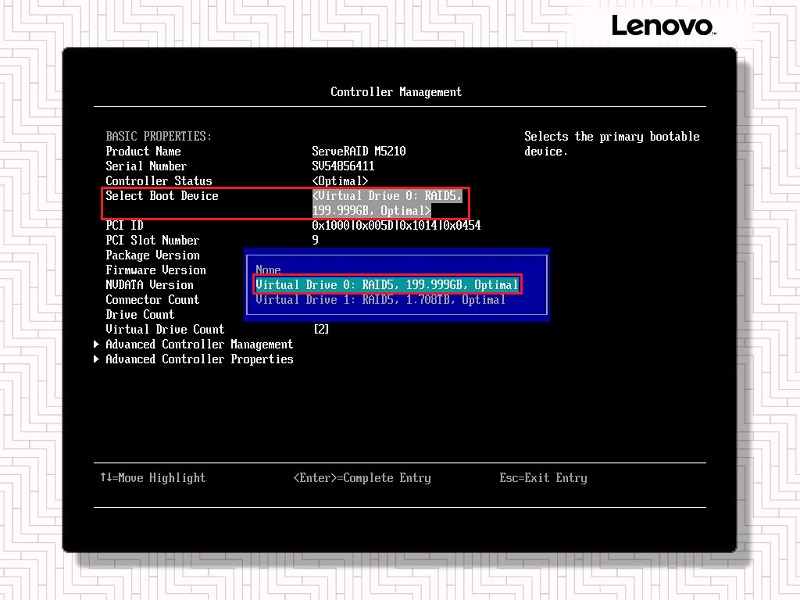Screen dimensions: 800x600
Task: Click the ServeRAID M5210 product name value
Action: point(359,151)
